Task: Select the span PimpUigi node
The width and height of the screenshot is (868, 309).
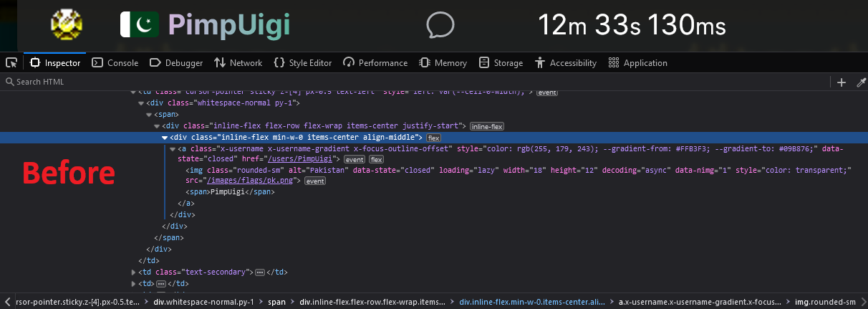Action: pyautogui.click(x=231, y=192)
